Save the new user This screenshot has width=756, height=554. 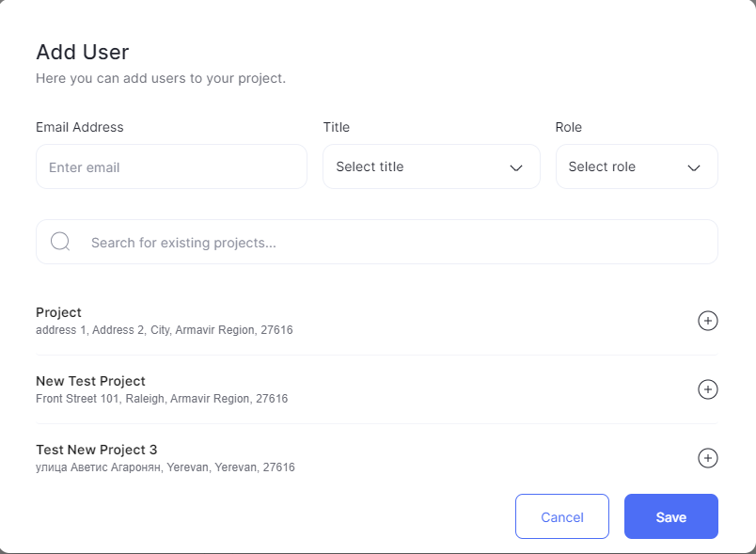click(671, 516)
